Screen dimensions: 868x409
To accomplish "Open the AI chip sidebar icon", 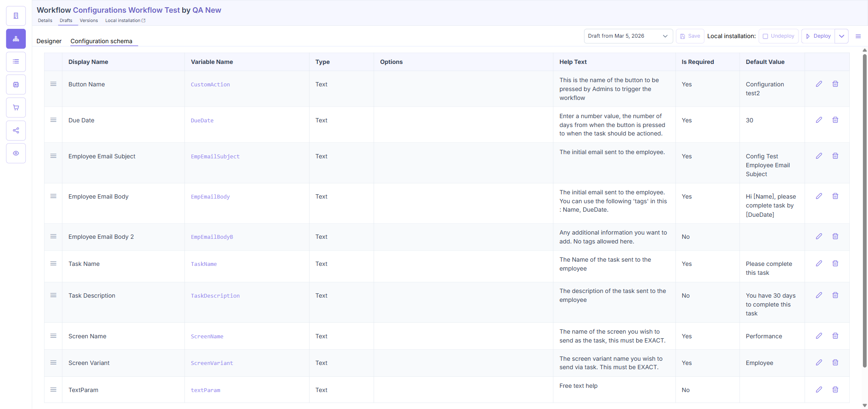I will click(16, 85).
